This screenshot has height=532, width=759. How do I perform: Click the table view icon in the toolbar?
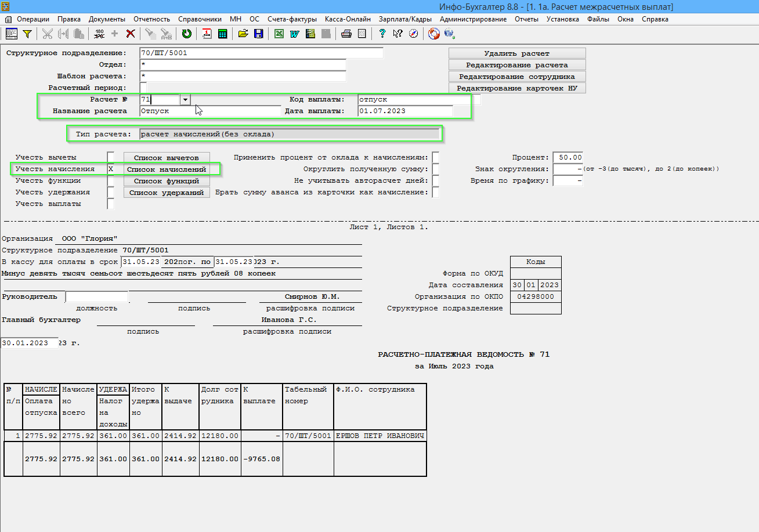pyautogui.click(x=12, y=34)
